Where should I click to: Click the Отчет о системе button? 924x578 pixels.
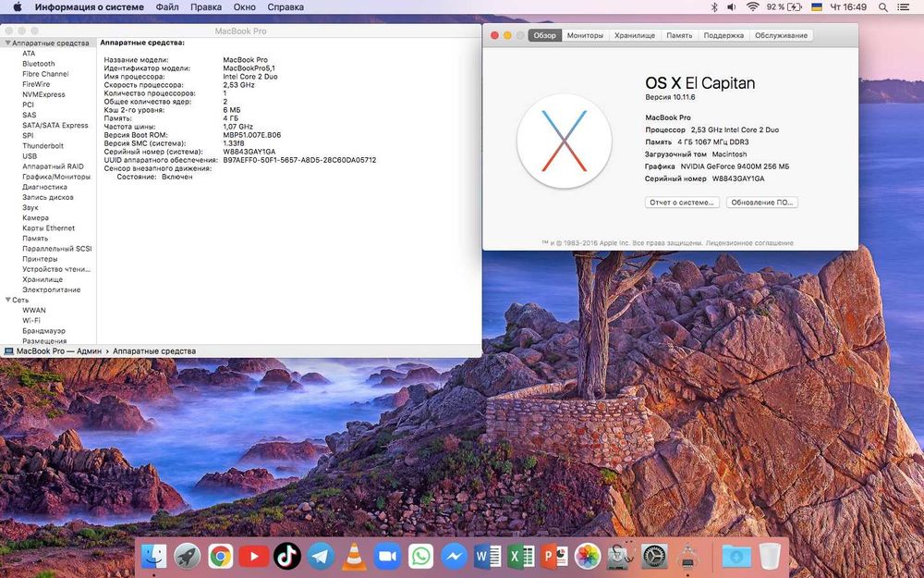click(682, 203)
